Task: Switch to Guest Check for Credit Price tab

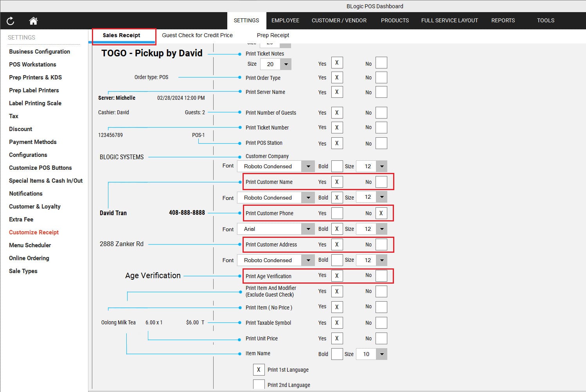Action: pos(197,35)
